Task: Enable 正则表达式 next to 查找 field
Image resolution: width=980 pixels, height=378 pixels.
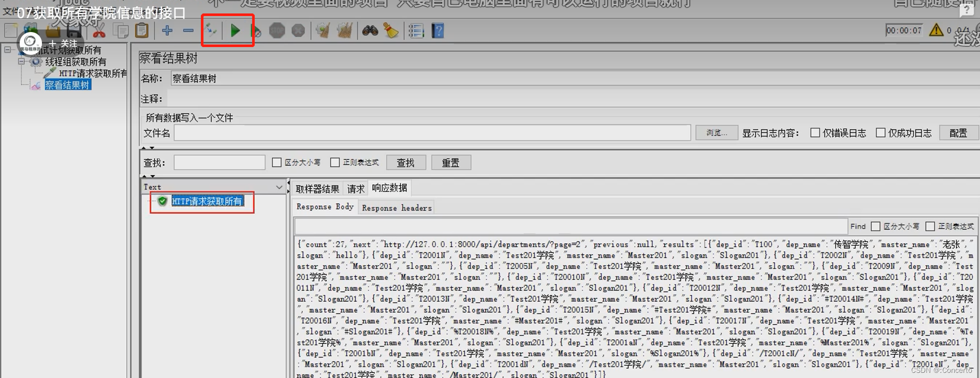Action: (x=335, y=162)
